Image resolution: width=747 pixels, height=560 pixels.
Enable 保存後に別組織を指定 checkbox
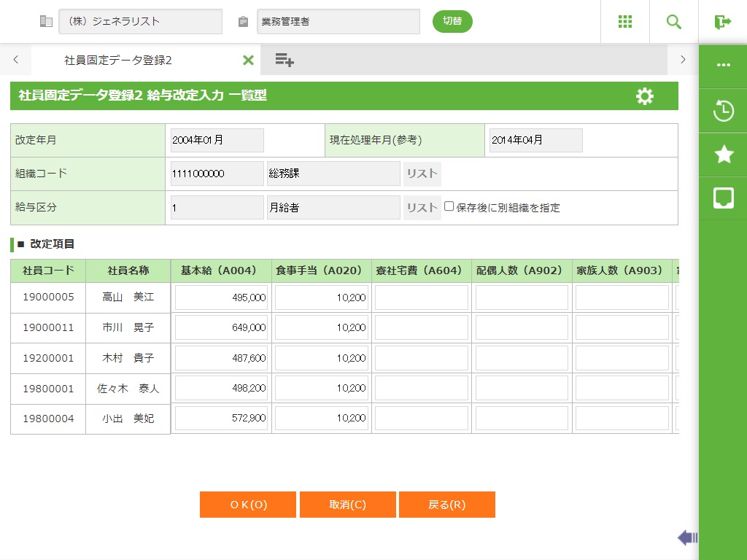449,206
